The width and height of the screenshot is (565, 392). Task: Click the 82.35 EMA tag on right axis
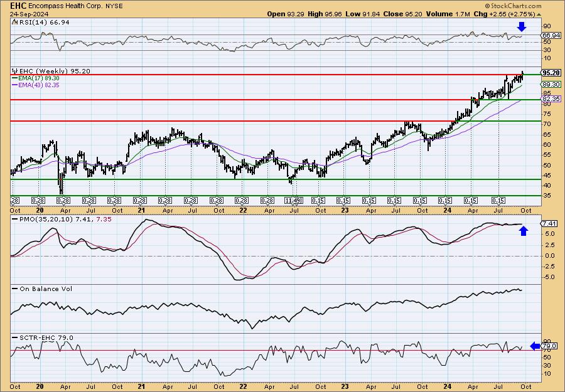click(551, 98)
